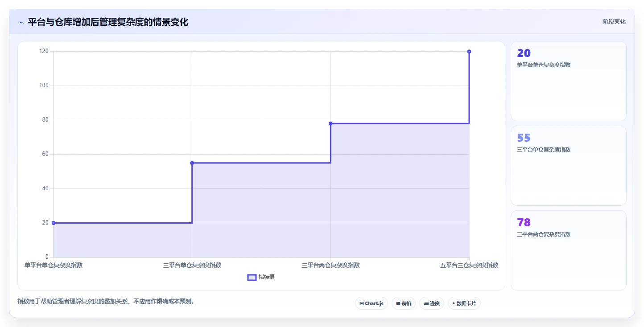Viewport: 644px width, 327px height.
Task: Click the icon inside the Chart.js chip
Action: tap(362, 304)
